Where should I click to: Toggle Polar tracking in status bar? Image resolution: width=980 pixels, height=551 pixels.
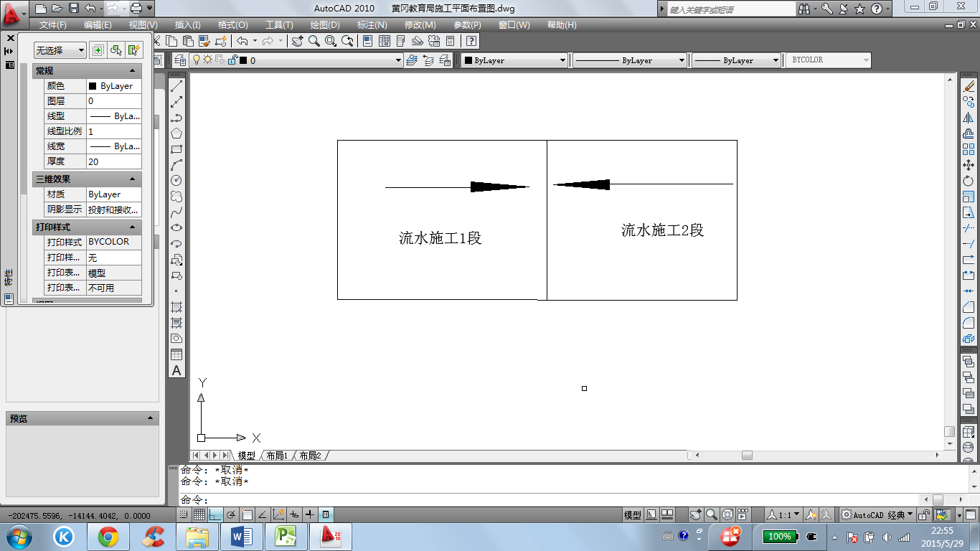231,514
